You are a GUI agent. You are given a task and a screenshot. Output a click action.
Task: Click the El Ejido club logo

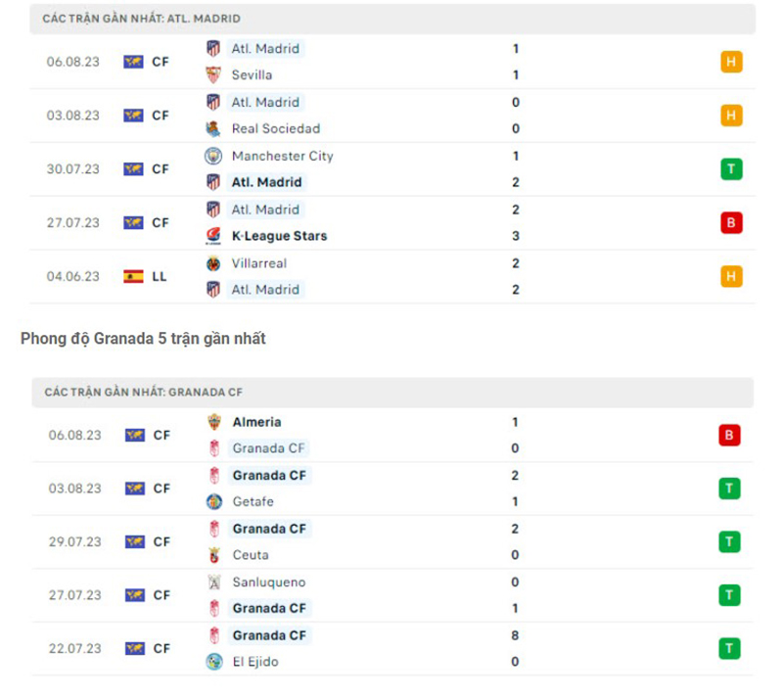tap(214, 661)
